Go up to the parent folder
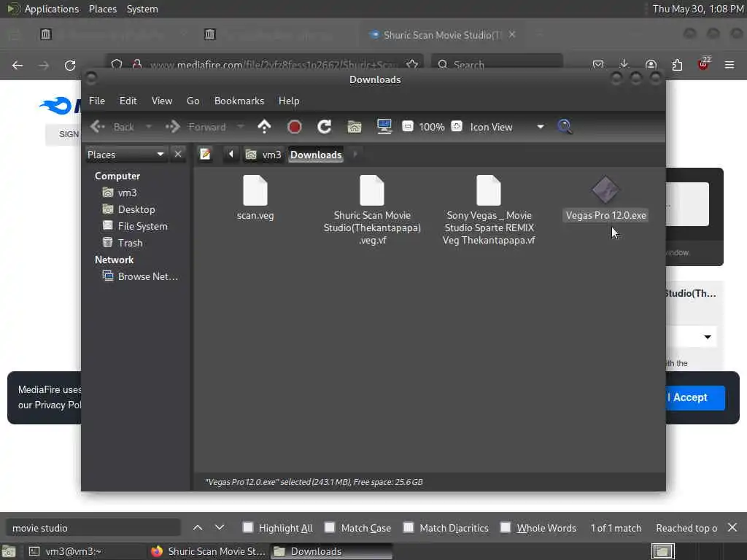This screenshot has height=560, width=747. click(x=264, y=127)
